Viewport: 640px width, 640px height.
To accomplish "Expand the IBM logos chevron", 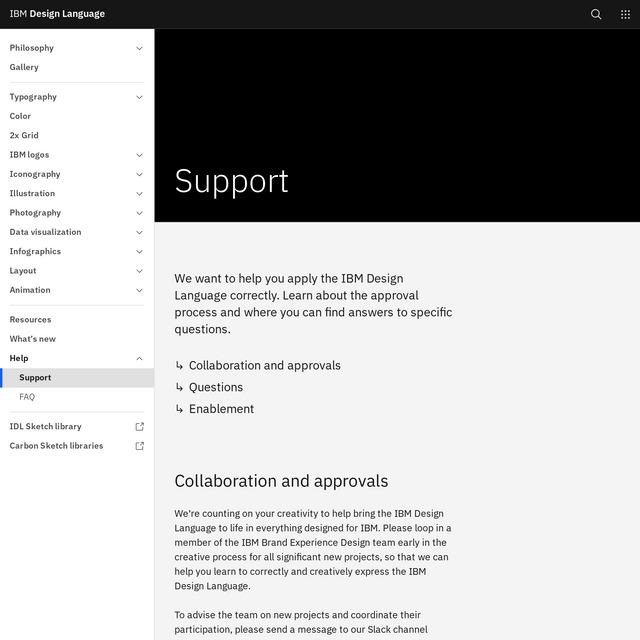I will tap(139, 155).
